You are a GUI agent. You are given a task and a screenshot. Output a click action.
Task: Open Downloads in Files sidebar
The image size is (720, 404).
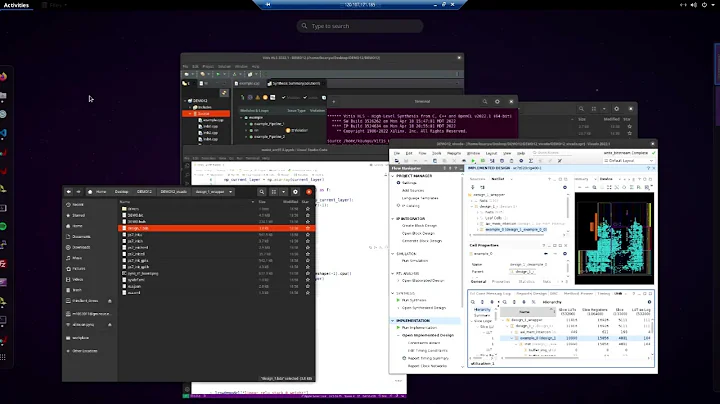[x=81, y=247]
